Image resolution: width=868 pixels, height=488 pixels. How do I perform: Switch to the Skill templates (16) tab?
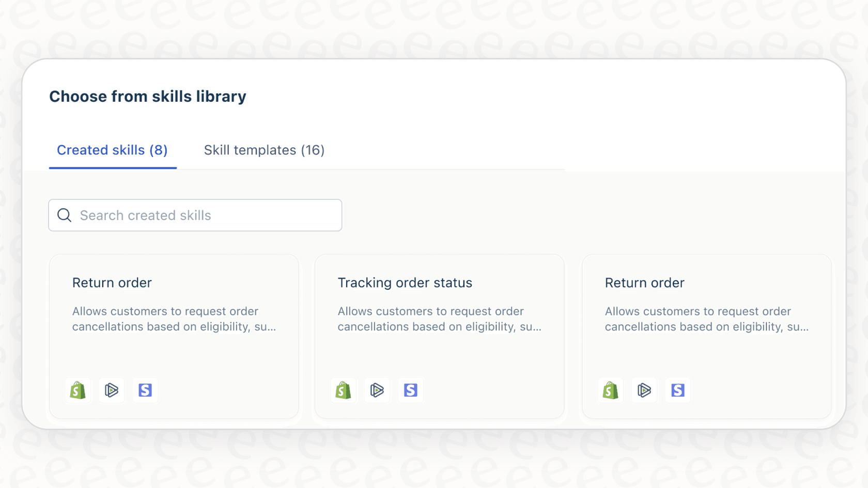(263, 150)
